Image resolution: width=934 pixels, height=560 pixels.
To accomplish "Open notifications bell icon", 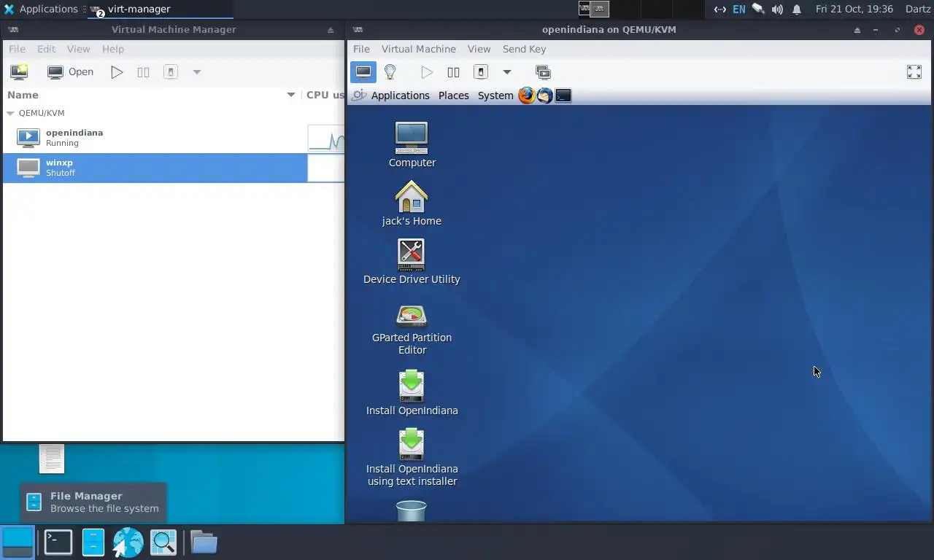I will pos(797,9).
